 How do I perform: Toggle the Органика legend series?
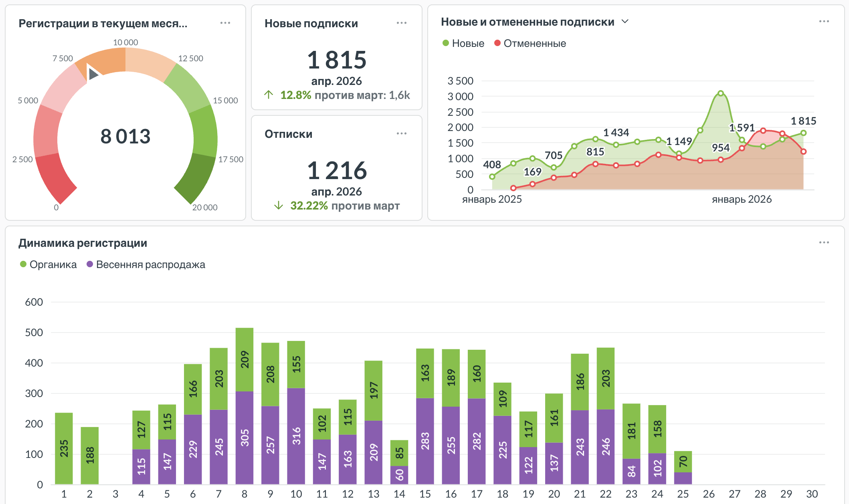49,264
